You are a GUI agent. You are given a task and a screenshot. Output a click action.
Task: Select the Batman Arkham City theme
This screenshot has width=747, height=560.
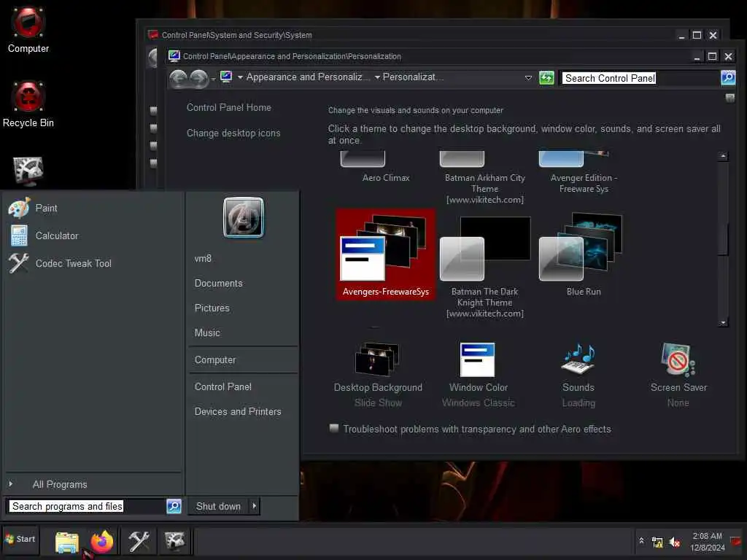485,178
